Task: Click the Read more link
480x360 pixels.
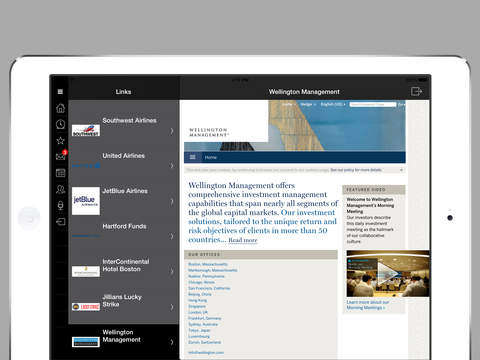Action: click(x=243, y=240)
